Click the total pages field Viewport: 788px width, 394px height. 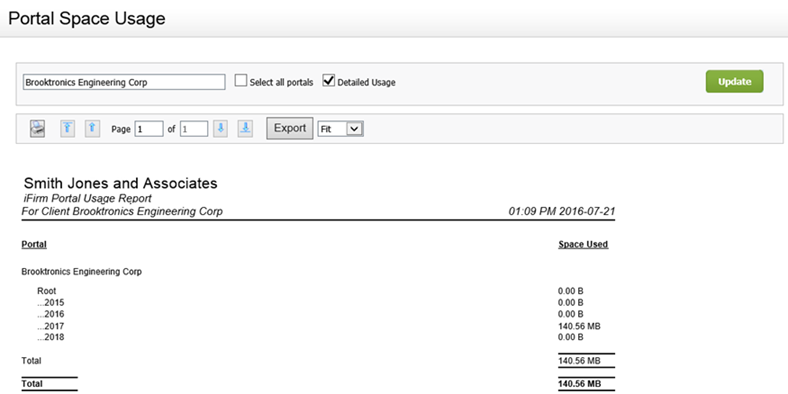(x=194, y=129)
